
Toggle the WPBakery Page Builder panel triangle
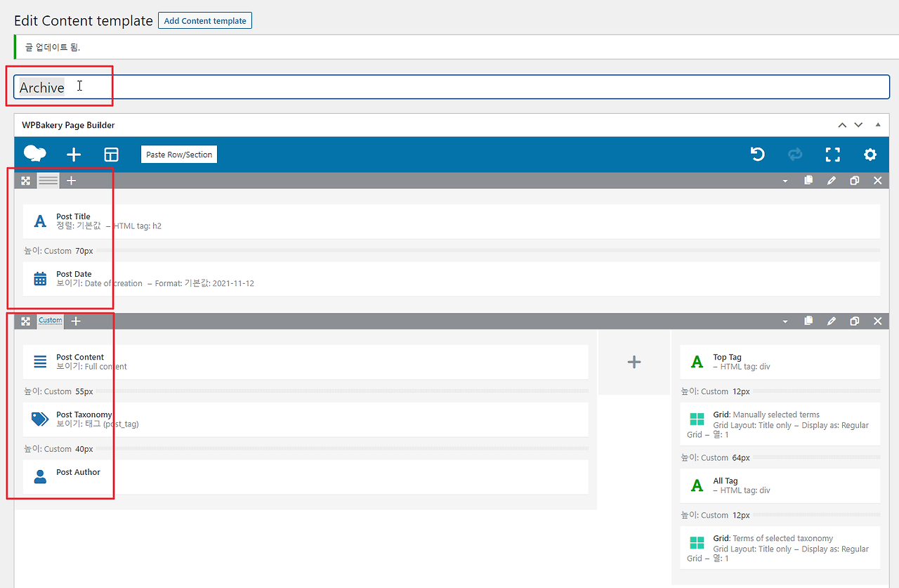click(877, 125)
